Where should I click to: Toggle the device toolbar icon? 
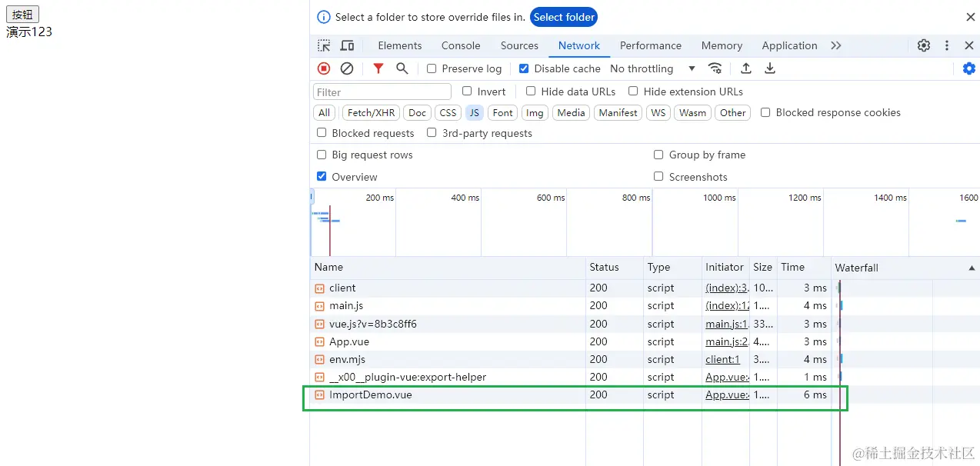[x=347, y=45]
